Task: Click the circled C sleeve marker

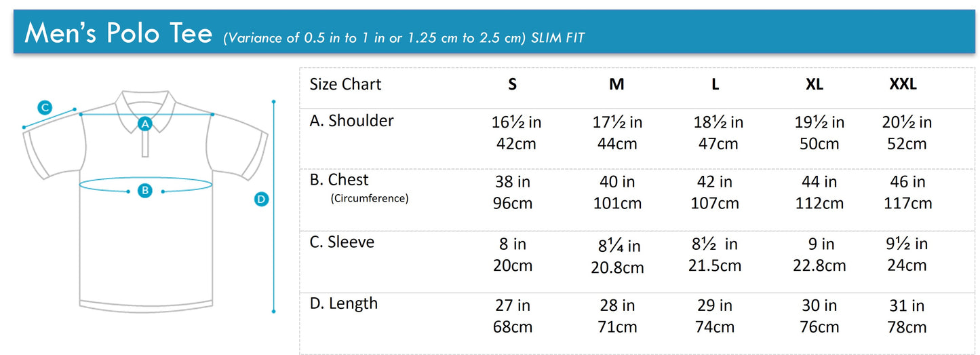Action: click(45, 107)
